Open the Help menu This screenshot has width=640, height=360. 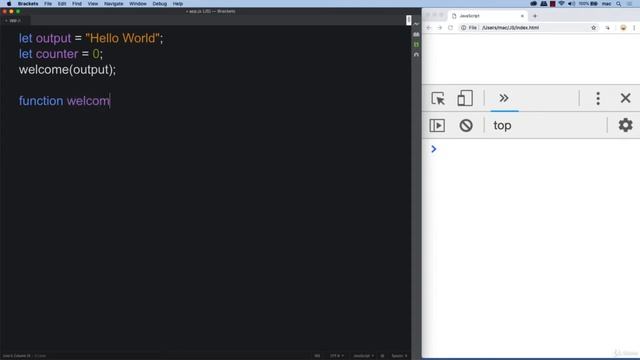pos(178,4)
